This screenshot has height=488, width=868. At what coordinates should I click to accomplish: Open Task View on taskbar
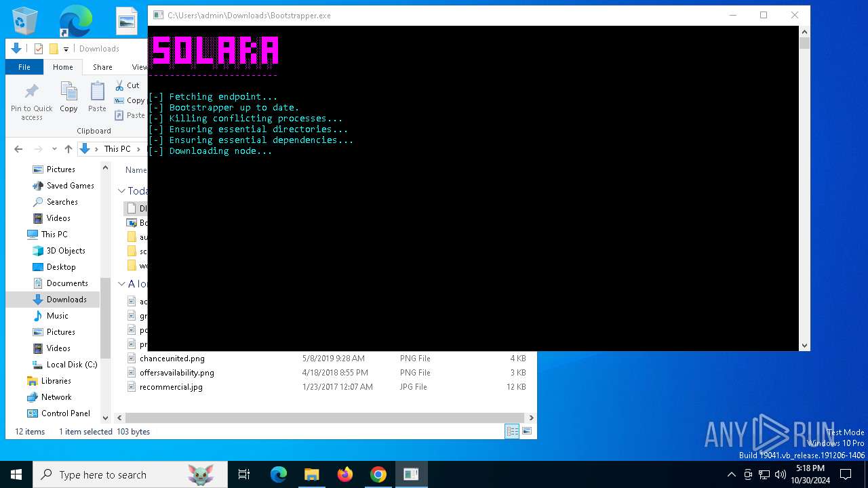click(x=244, y=474)
